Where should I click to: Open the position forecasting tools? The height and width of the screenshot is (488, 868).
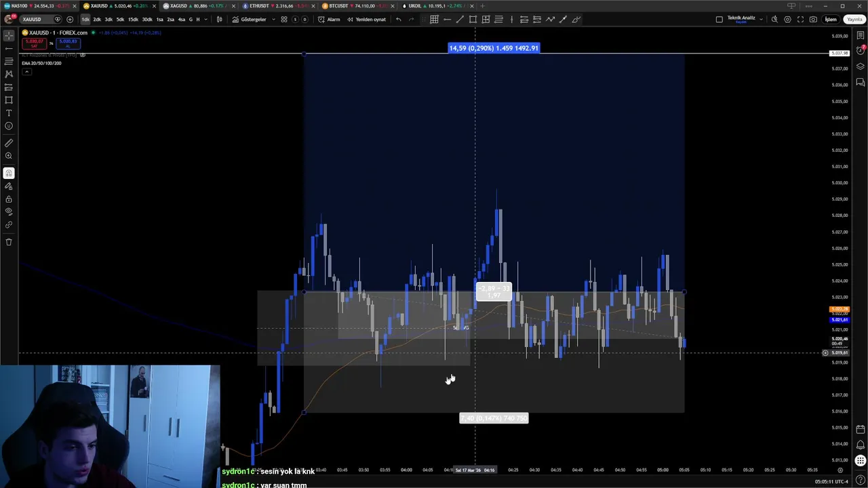(x=9, y=87)
